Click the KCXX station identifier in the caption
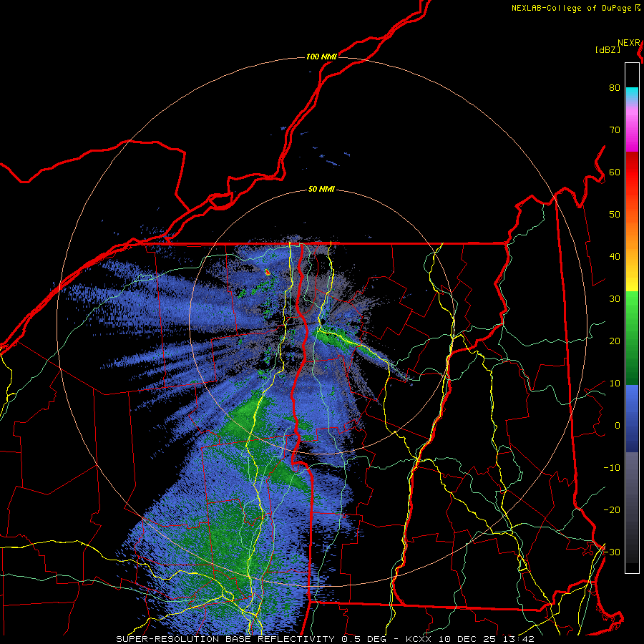644x644 pixels. pyautogui.click(x=418, y=639)
